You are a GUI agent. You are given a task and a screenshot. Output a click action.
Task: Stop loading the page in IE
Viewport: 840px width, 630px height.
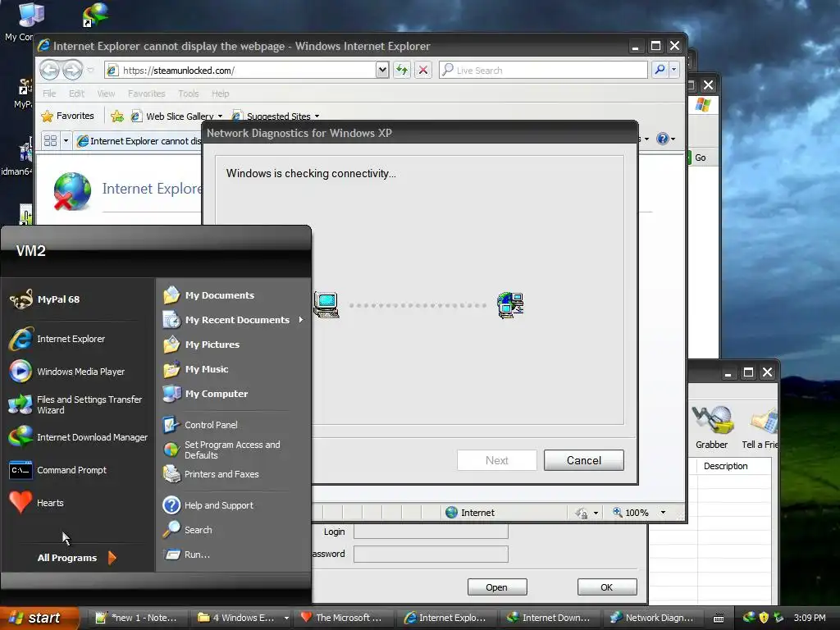pos(423,71)
